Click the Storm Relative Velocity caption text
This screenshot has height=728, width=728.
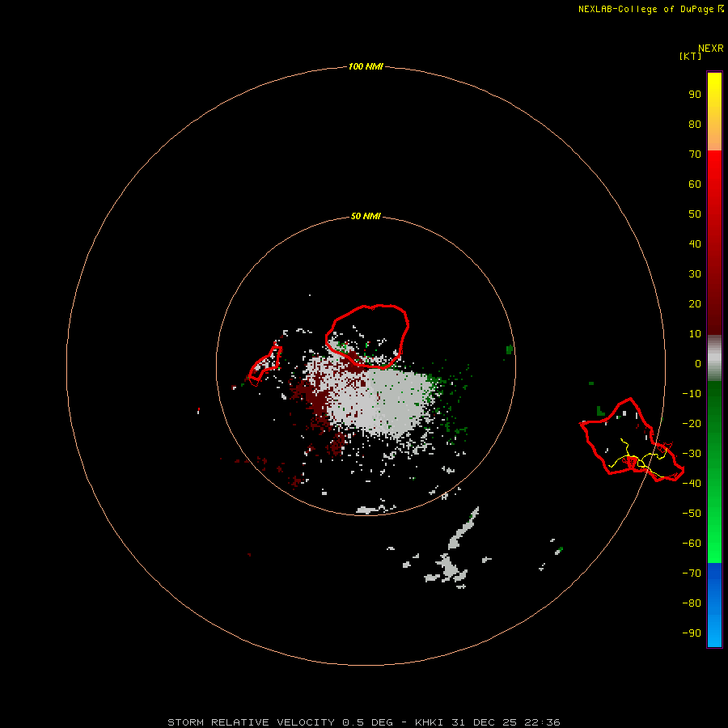coord(363,722)
